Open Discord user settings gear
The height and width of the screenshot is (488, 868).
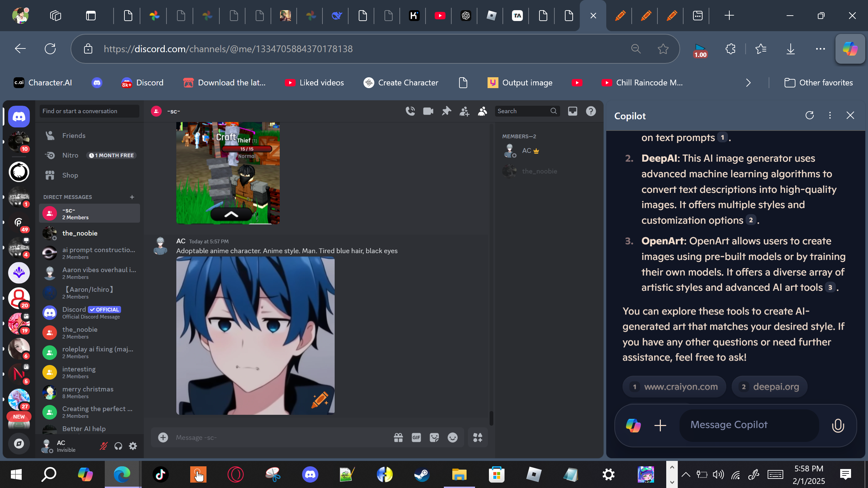pyautogui.click(x=133, y=446)
